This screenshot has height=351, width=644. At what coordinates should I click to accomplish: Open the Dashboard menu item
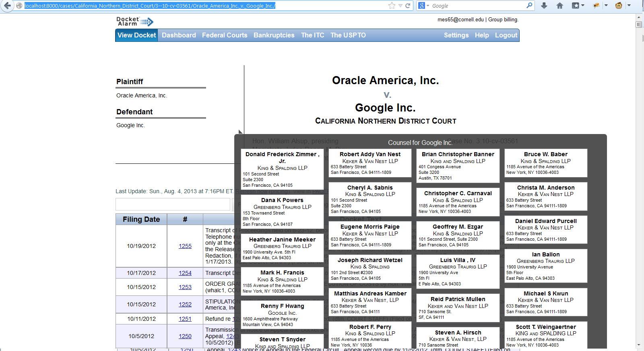point(179,35)
